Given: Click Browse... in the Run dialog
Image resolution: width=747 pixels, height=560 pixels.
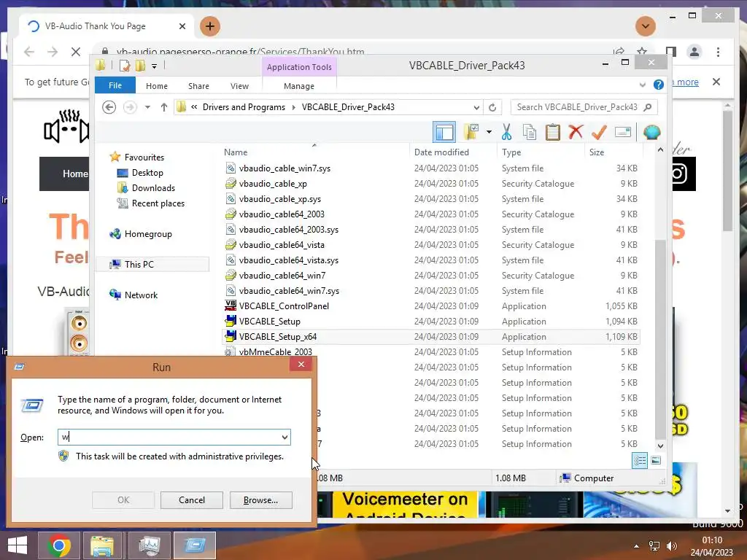Looking at the screenshot, I should point(260,500).
